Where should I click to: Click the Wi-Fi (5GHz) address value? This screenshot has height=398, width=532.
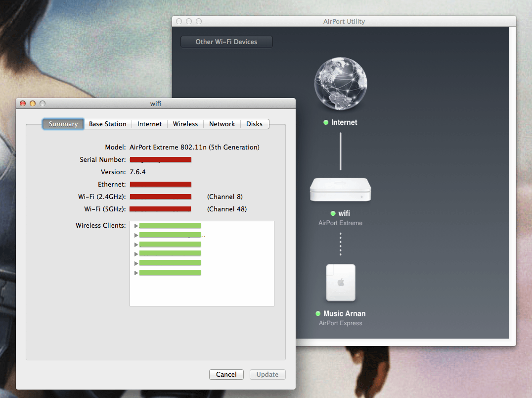160,209
